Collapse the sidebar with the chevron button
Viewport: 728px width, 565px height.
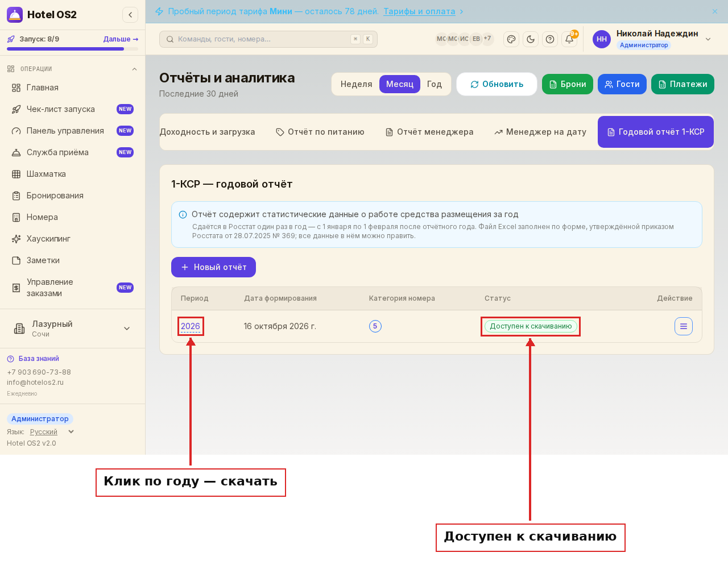coord(130,15)
